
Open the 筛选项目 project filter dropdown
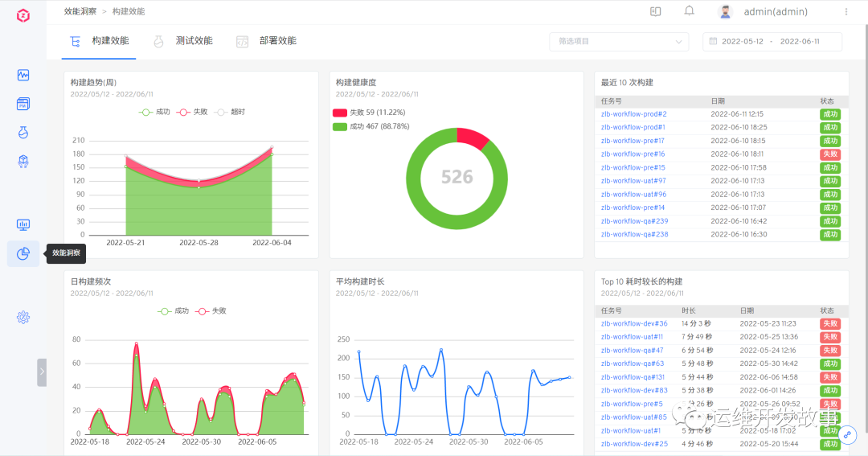(619, 42)
